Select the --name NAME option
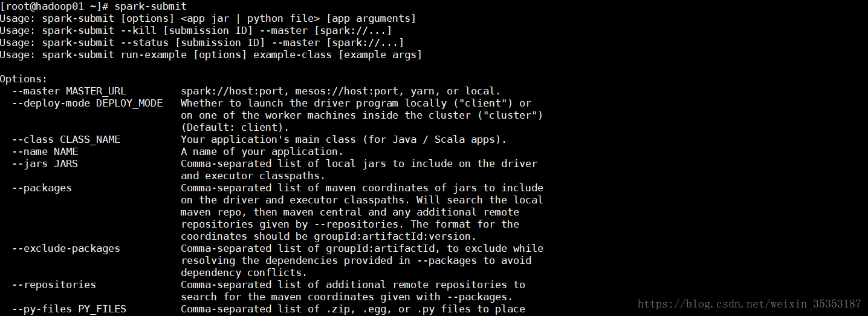 click(x=45, y=151)
